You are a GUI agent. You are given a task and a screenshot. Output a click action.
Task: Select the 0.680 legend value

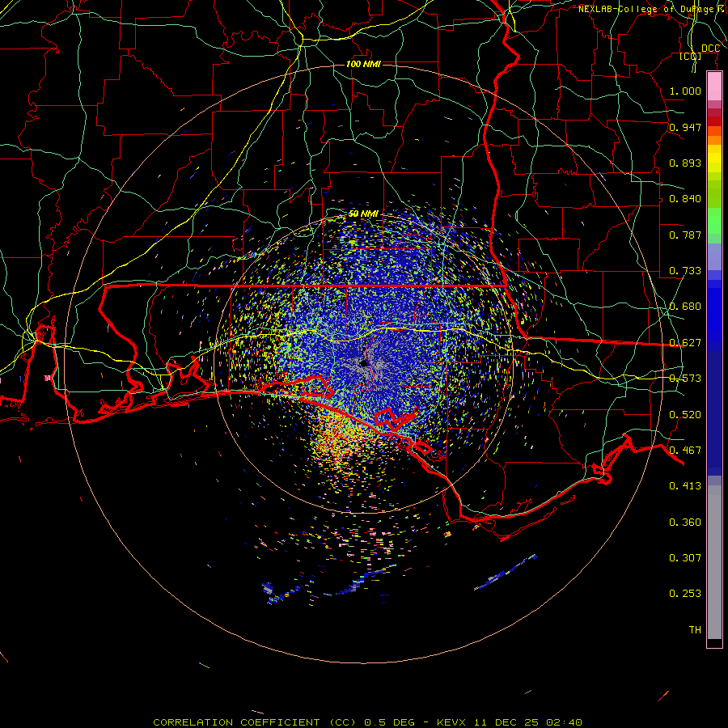[x=685, y=307]
